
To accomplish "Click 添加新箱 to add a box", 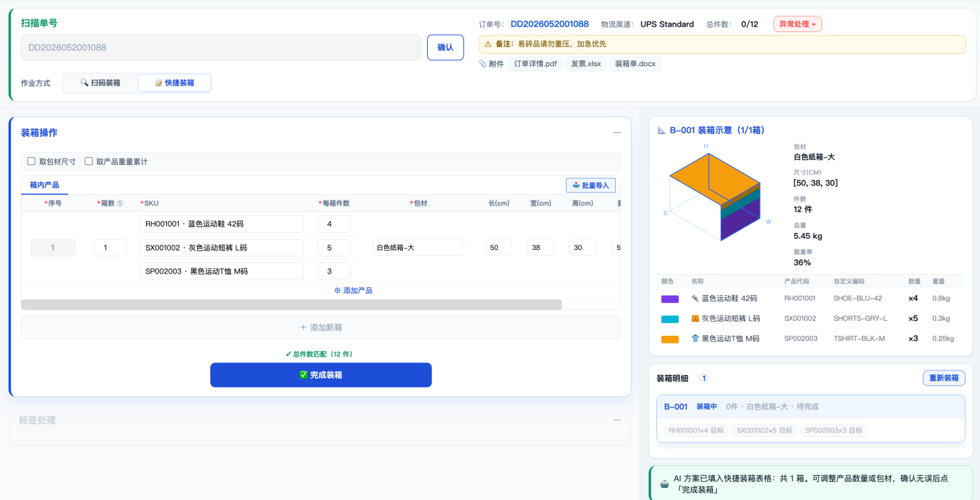I will (321, 327).
